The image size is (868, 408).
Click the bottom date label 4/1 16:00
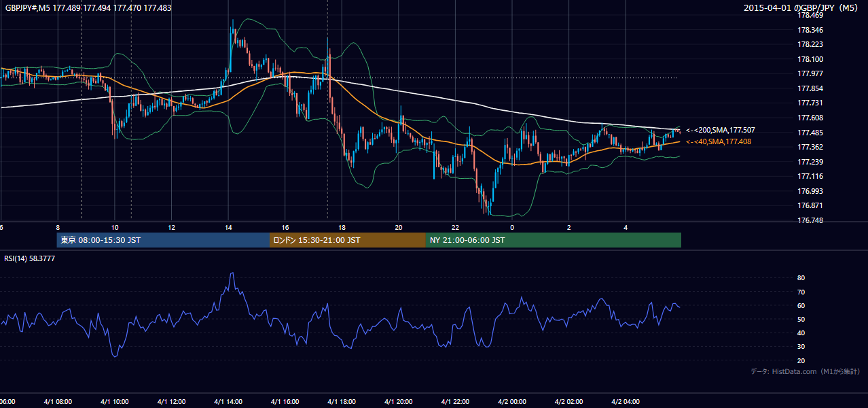[285, 402]
